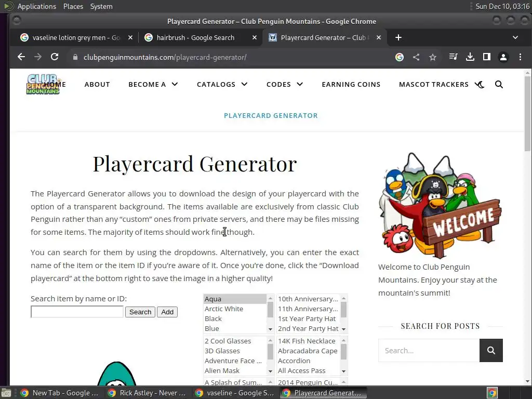The height and width of the screenshot is (399, 532).
Task: Open the System menu
Action: 101,6
